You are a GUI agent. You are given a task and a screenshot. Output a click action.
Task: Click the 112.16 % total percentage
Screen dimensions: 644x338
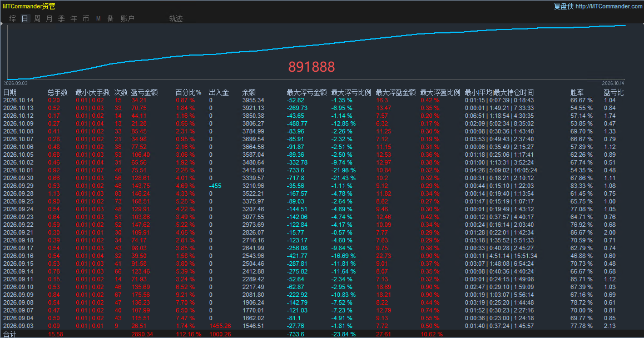[189, 334]
